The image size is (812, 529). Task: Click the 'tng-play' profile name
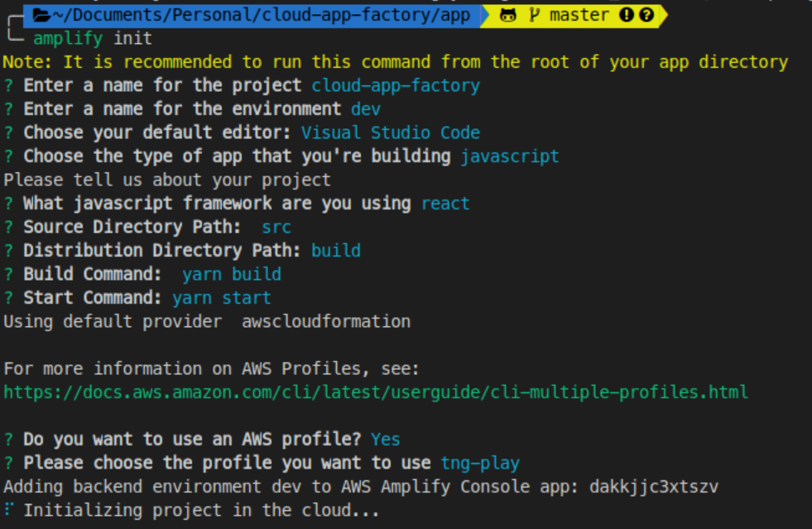click(x=480, y=464)
